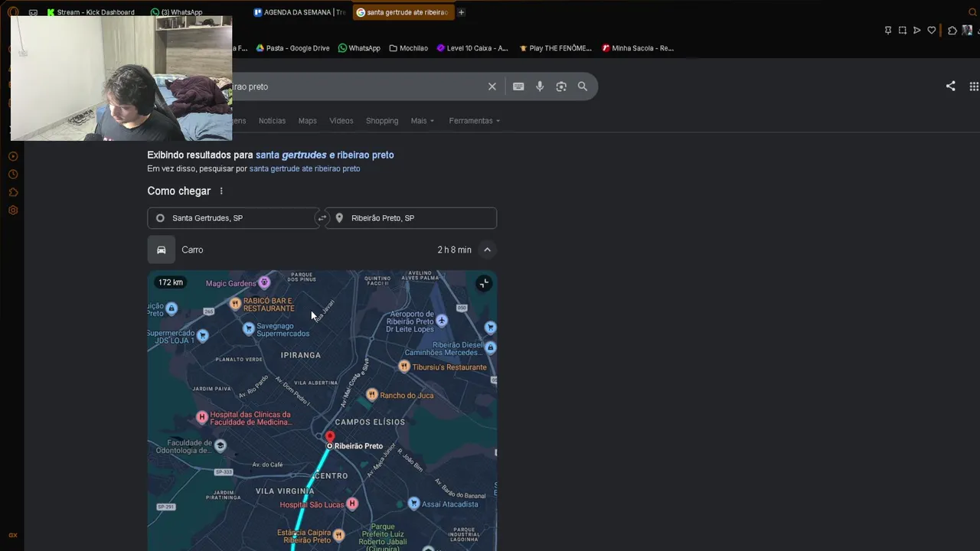Image resolution: width=980 pixels, height=551 pixels.
Task: Switch to the Shopping results tab
Action: tap(382, 121)
